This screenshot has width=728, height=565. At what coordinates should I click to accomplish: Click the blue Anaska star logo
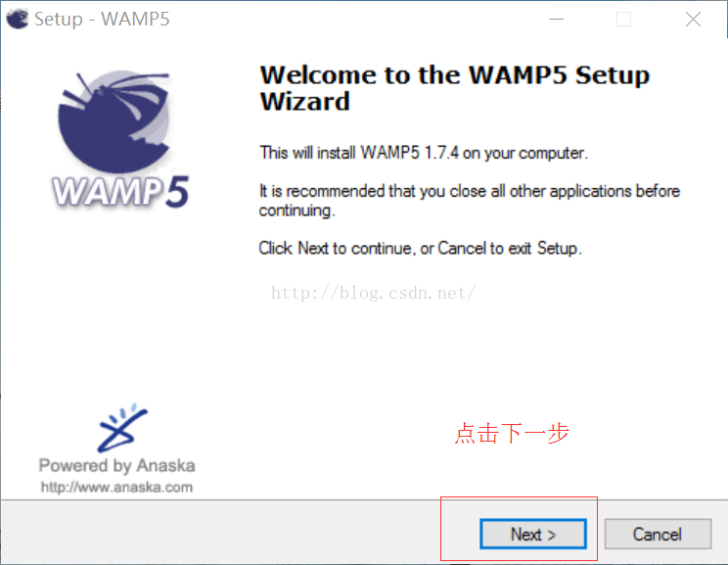point(121,428)
